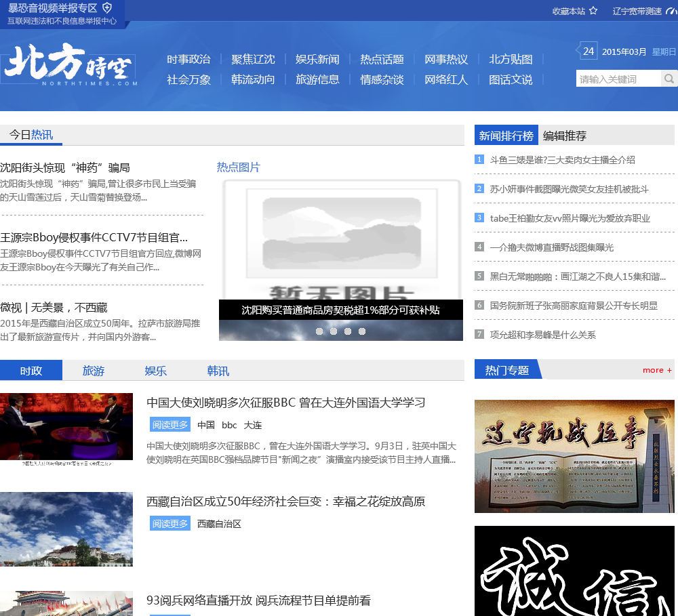Click the 今日热讯 section heading

pos(31,135)
